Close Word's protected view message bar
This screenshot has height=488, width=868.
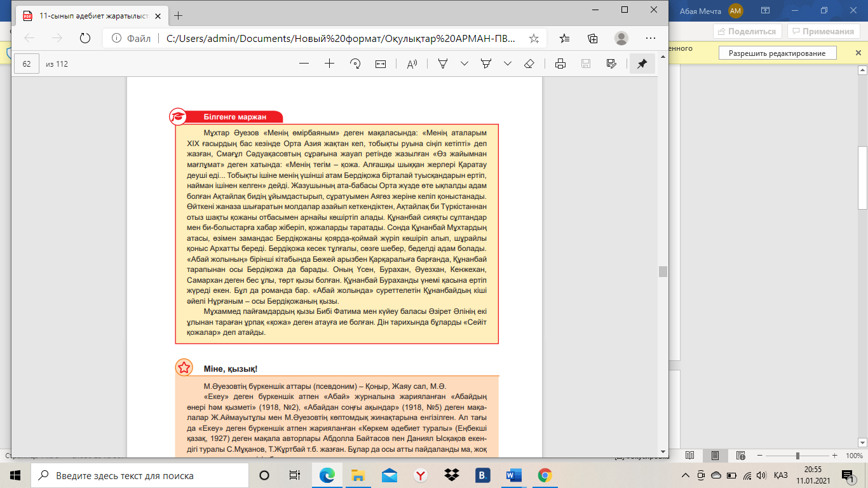coord(858,53)
